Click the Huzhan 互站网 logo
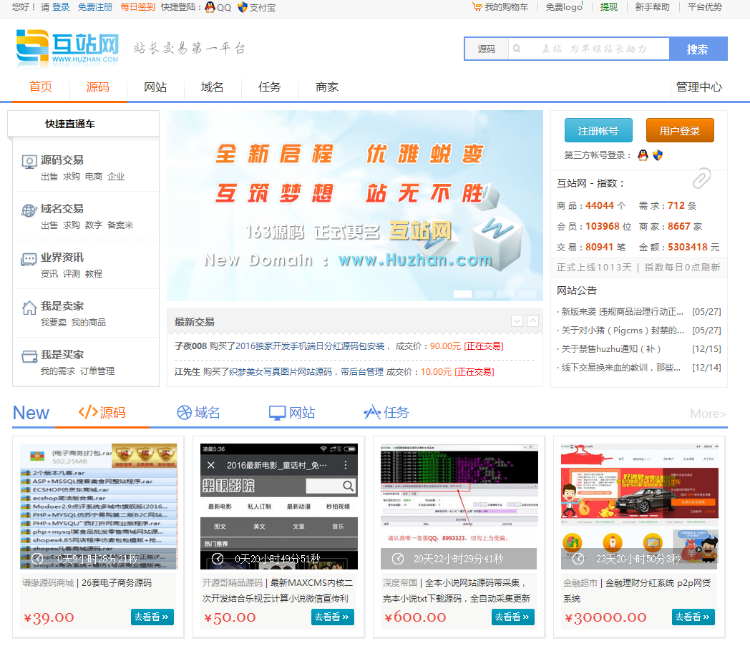Viewport: 750px width, 646px height. [x=67, y=47]
